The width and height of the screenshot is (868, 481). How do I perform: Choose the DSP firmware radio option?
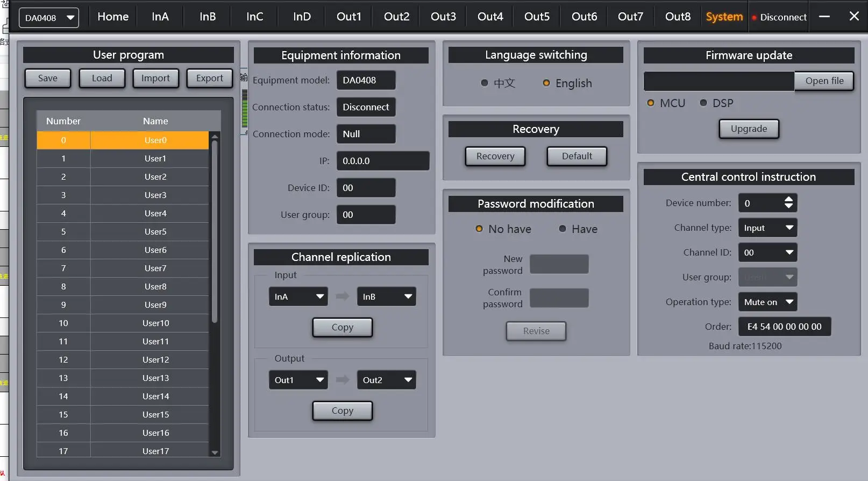(703, 103)
